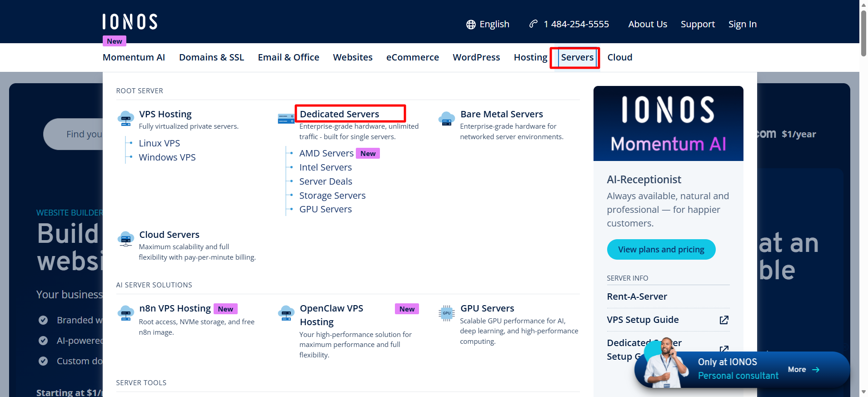The height and width of the screenshot is (397, 868).
Task: Click the AI SERVER SOLUTIONS section label
Action: 154,285
